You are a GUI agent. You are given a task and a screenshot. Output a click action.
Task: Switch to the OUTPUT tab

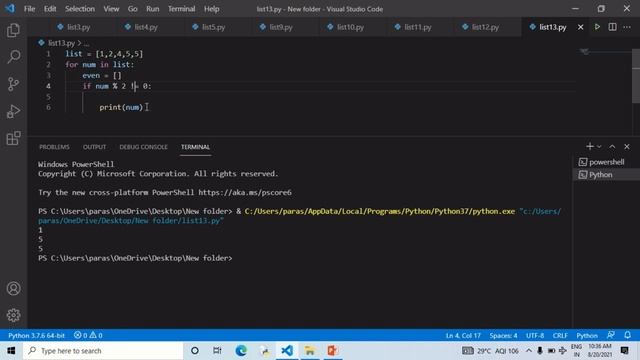pos(94,147)
